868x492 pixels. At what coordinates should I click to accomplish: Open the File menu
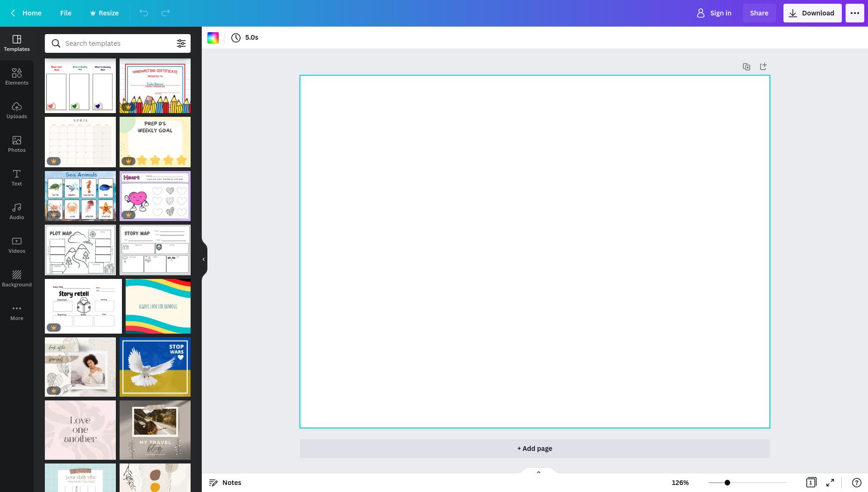(x=66, y=13)
